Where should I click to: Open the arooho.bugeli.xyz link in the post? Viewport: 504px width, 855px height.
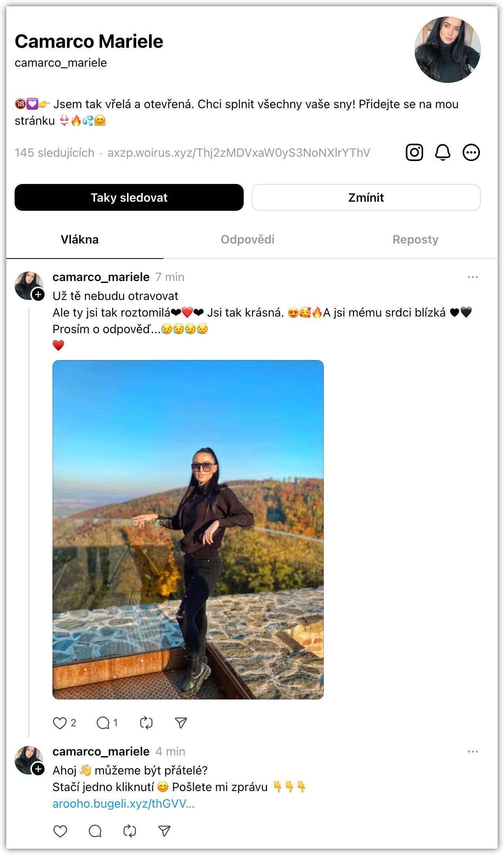[x=123, y=804]
